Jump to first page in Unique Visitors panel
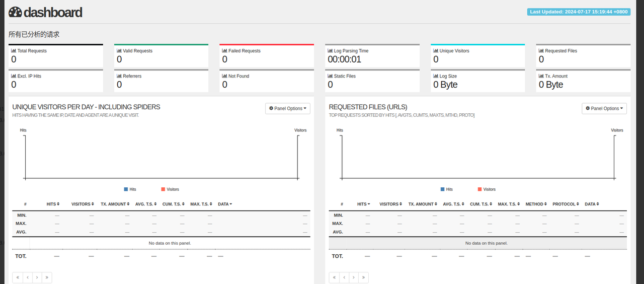Image resolution: width=644 pixels, height=284 pixels. pos(18,277)
